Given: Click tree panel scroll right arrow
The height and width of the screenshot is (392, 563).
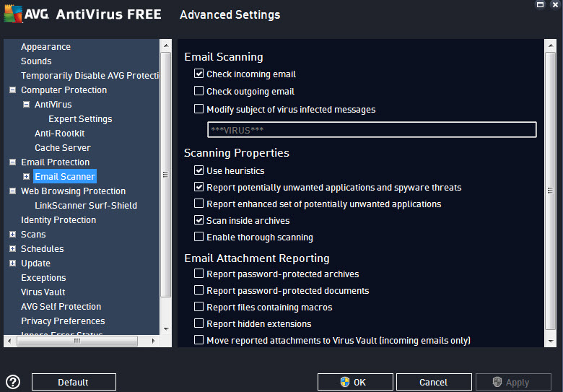Looking at the screenshot, I should click(x=154, y=341).
